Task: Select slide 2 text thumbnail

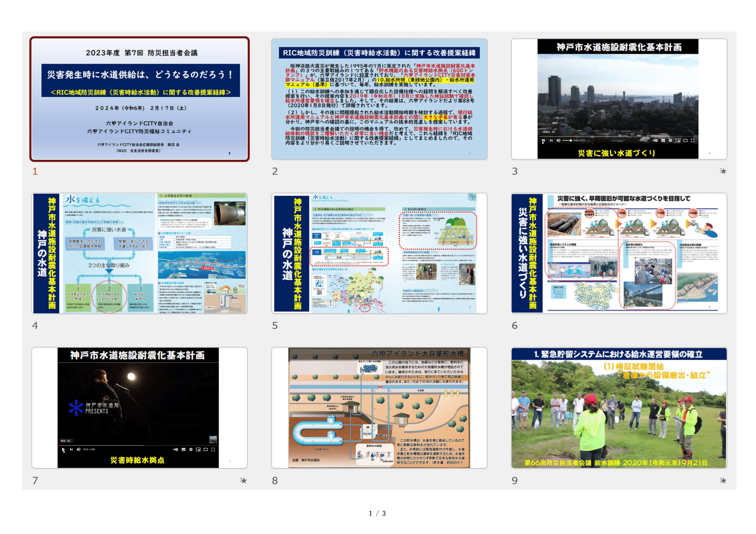Action: point(379,99)
